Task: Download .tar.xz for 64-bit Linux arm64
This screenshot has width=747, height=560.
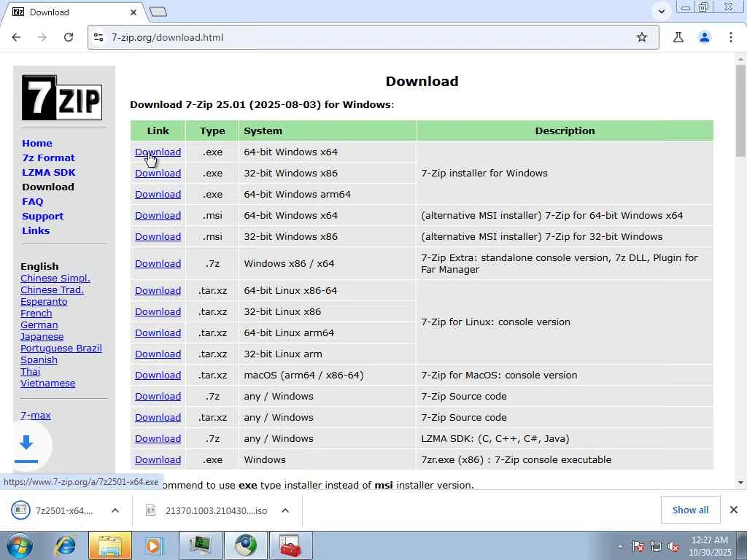Action: [x=158, y=332]
